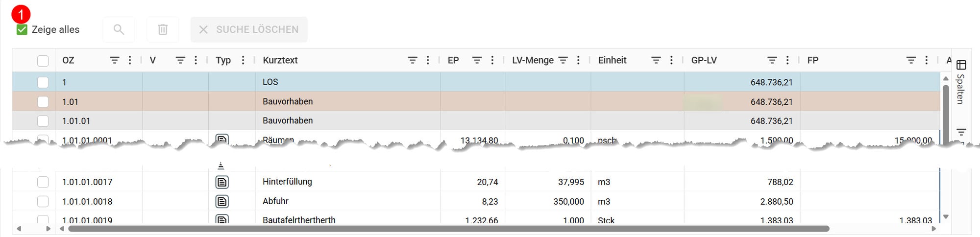The image size is (980, 237).
Task: Click the 1.01.01.0018 OZ cell
Action: point(99,201)
